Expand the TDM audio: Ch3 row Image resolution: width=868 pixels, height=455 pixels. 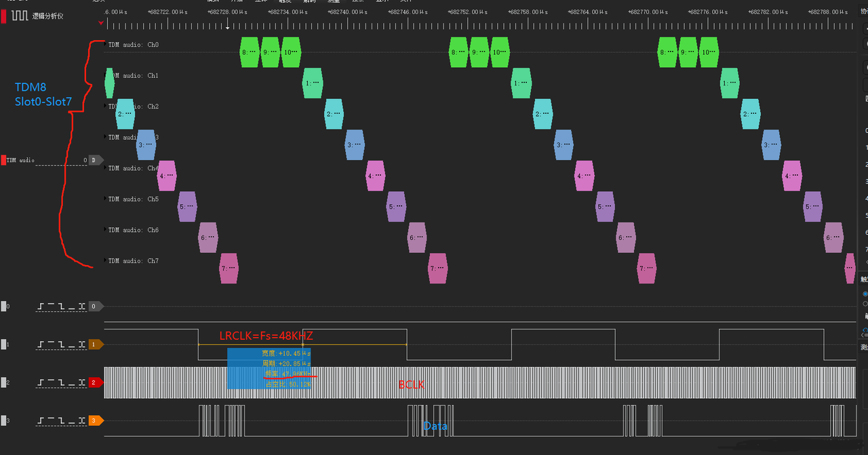tap(106, 137)
